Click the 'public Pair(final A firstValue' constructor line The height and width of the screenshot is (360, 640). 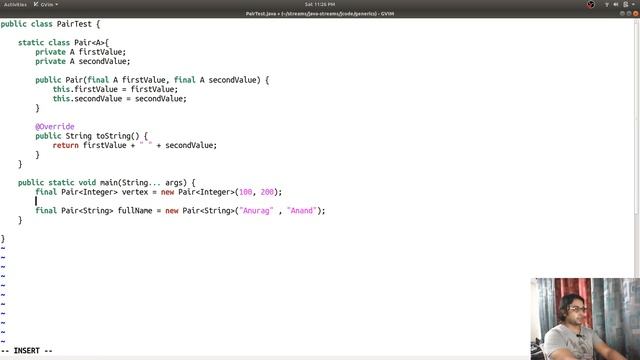[152, 80]
